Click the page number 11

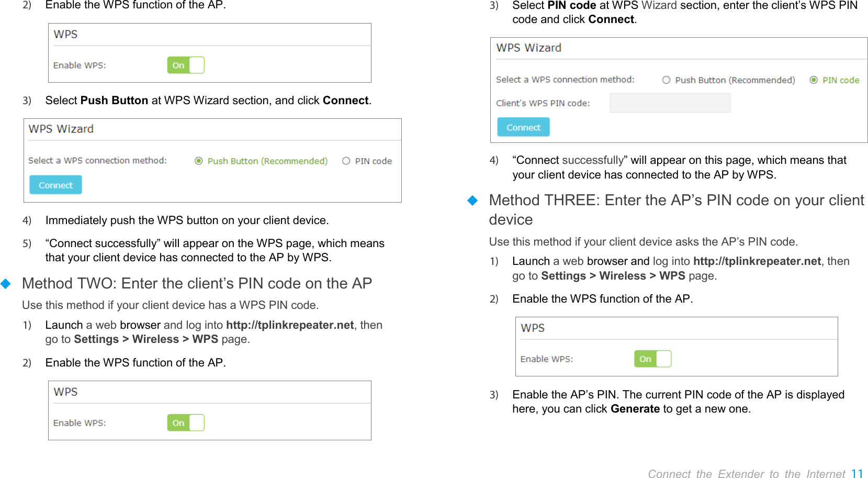(x=857, y=474)
